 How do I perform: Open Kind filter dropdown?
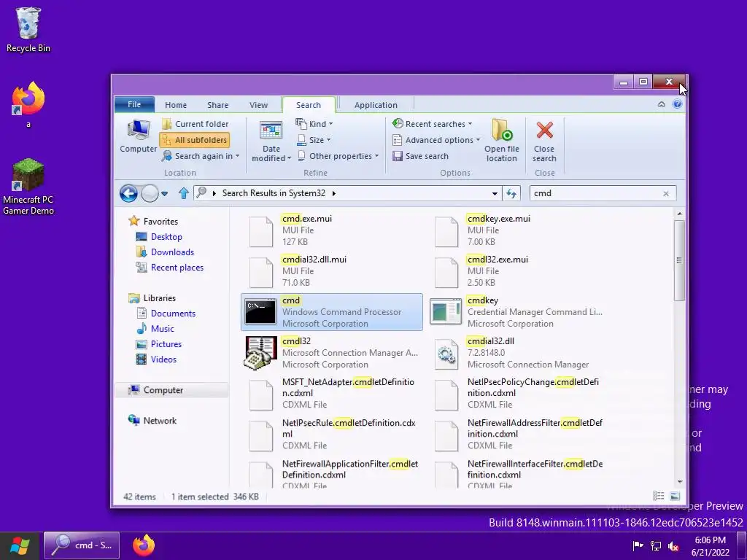point(314,124)
